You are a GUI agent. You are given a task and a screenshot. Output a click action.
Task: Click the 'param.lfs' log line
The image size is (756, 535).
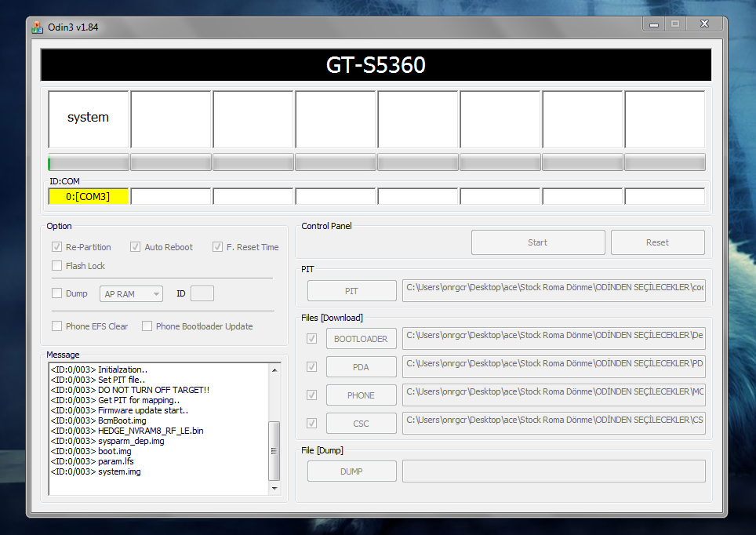[x=92, y=461]
